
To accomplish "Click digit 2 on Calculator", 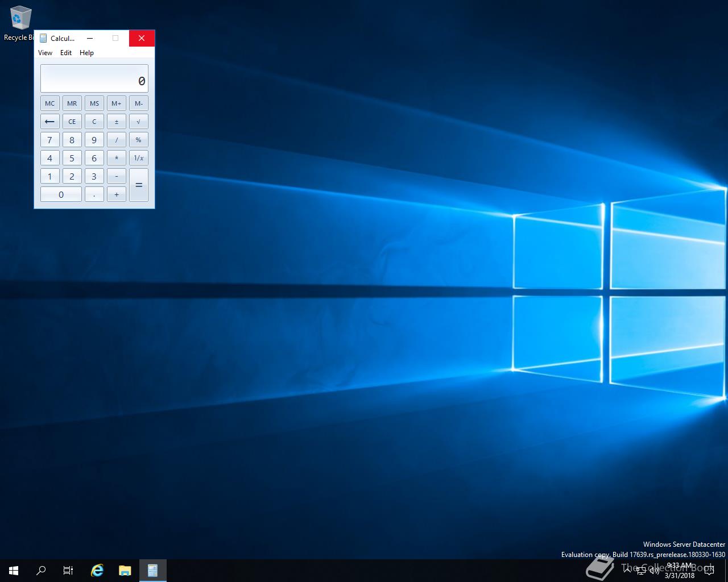I will 72,176.
